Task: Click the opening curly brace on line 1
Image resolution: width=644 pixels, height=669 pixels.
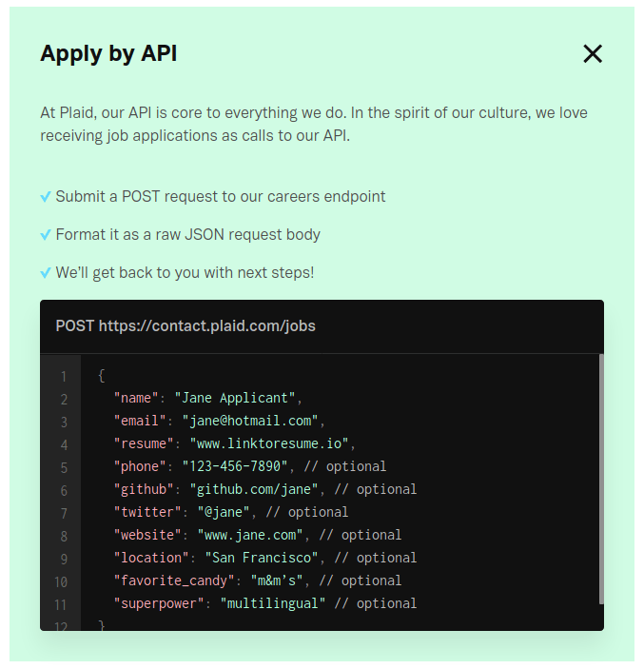Action: 102,376
